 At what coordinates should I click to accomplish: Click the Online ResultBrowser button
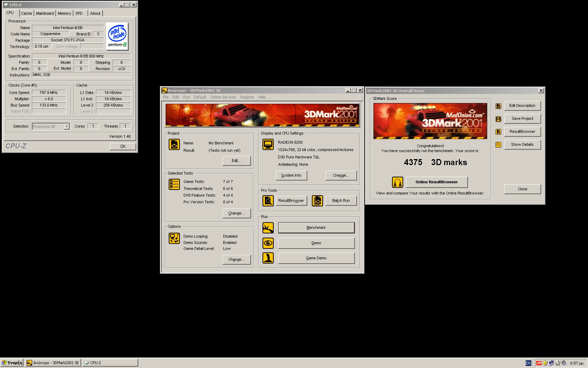click(x=437, y=182)
